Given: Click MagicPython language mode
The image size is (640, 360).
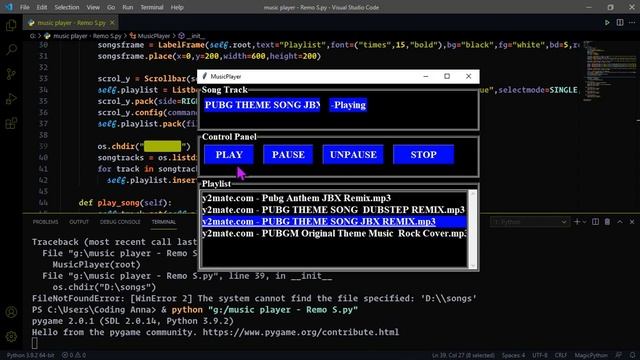Looking at the screenshot, I should 591,356.
